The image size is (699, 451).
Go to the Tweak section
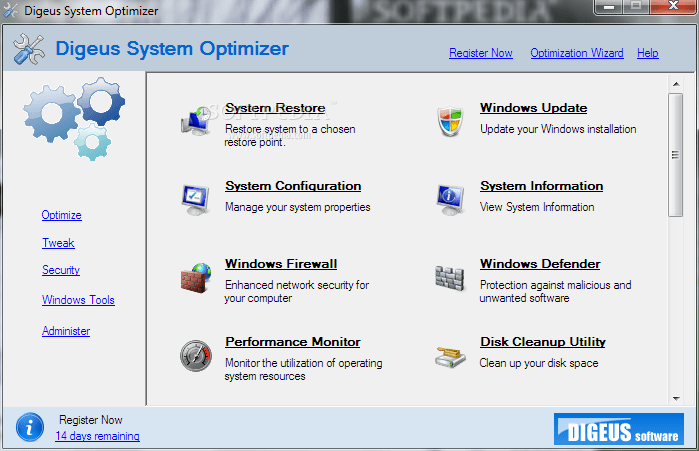click(x=58, y=243)
